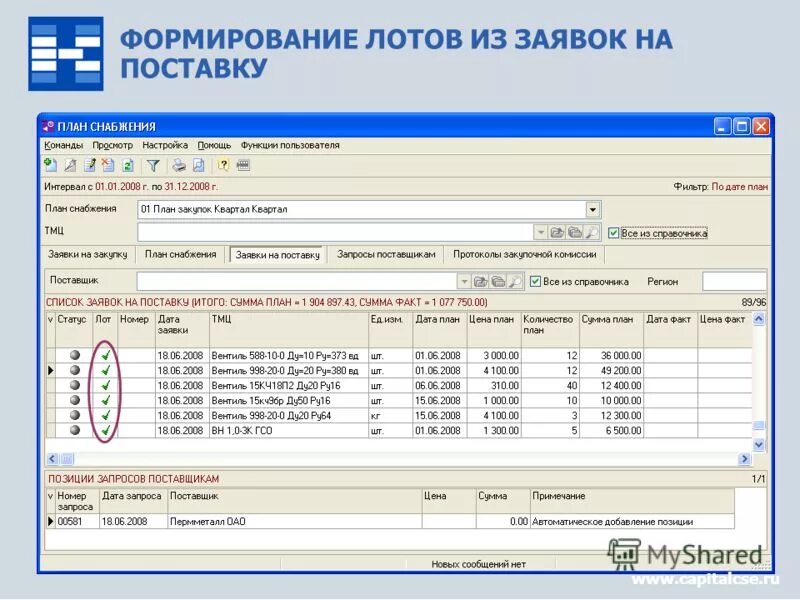Open the План снабжения dropdown list
800x600 pixels.
click(x=591, y=208)
